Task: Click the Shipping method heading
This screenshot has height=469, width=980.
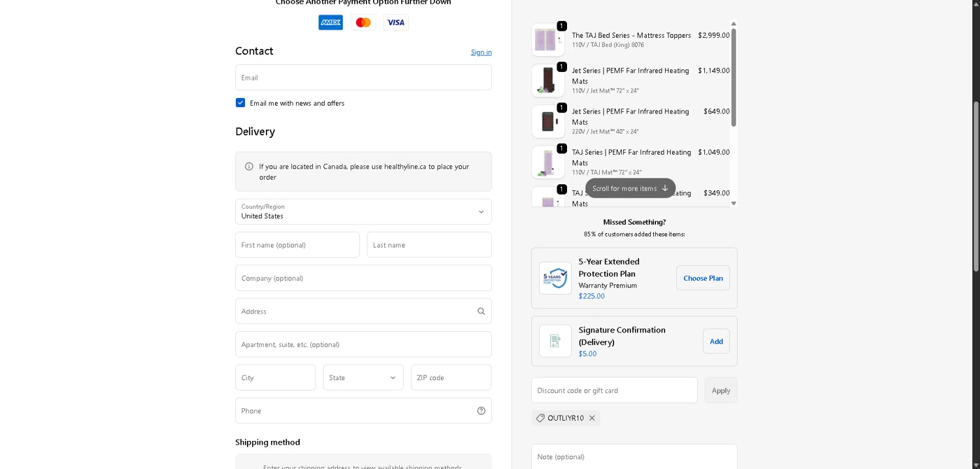Action: click(x=268, y=442)
